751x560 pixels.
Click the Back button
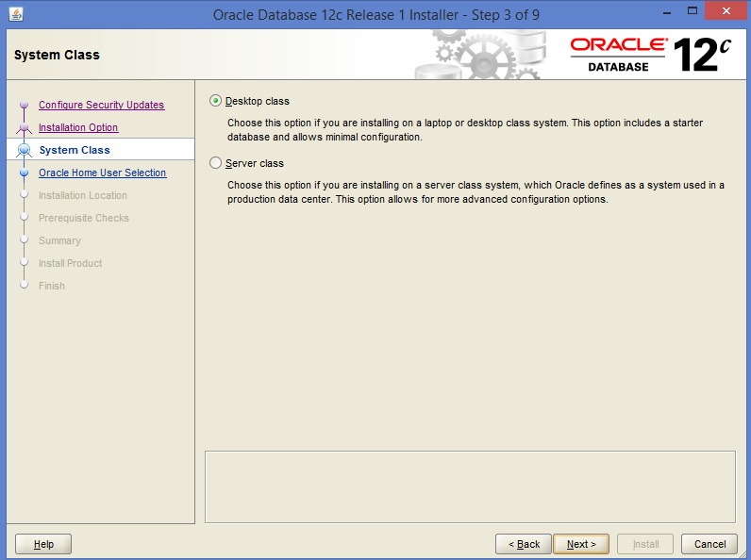tap(524, 544)
